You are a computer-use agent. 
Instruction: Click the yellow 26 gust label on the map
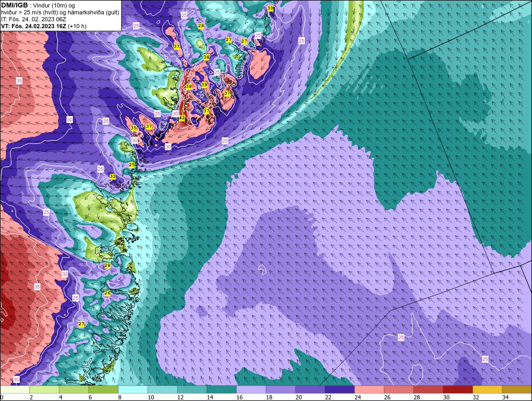(107, 293)
